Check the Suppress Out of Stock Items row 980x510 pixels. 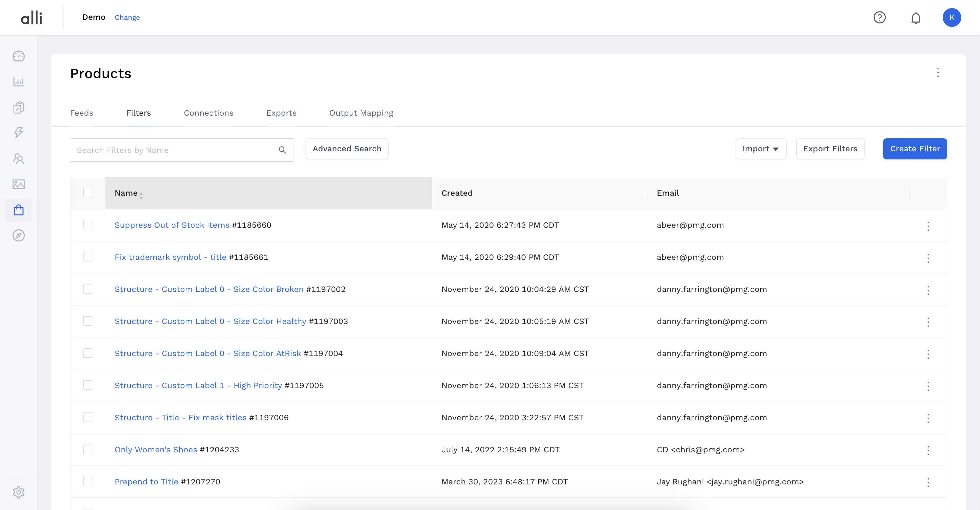pos(88,225)
